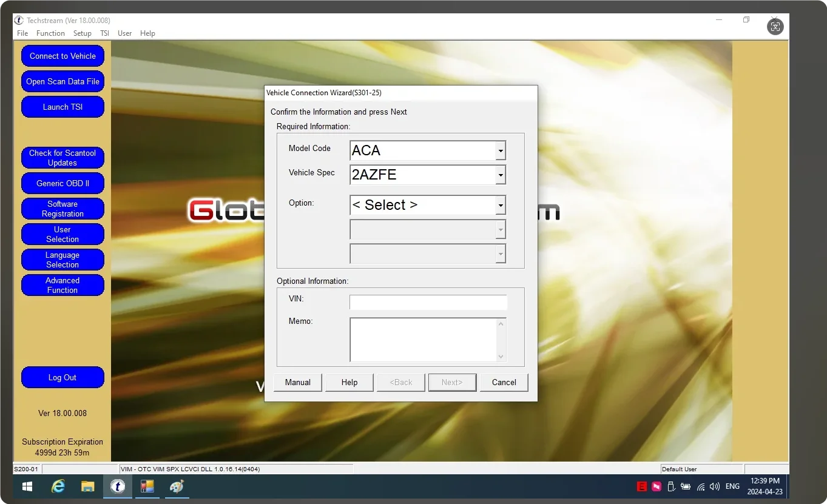Image resolution: width=827 pixels, height=504 pixels.
Task: Open the User menu
Action: [125, 33]
